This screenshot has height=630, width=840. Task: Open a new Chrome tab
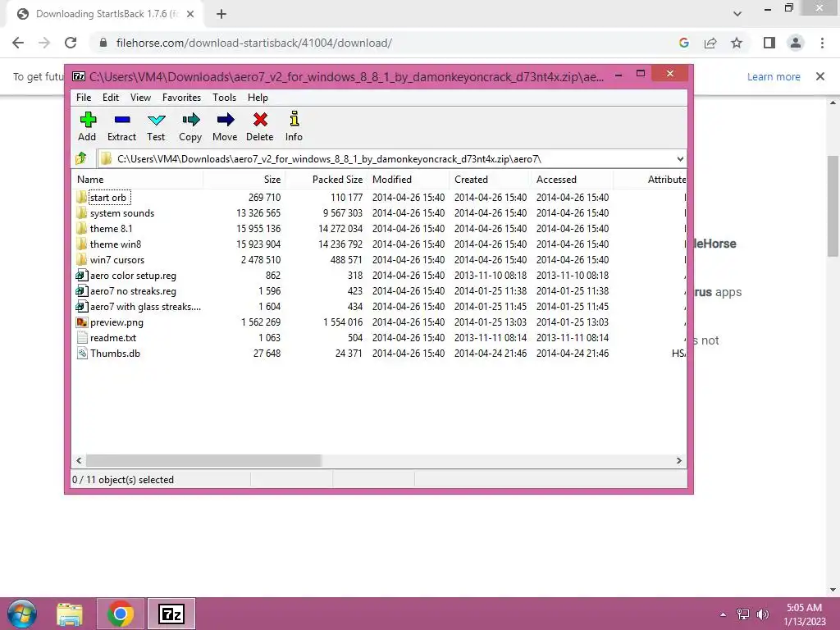coord(221,14)
